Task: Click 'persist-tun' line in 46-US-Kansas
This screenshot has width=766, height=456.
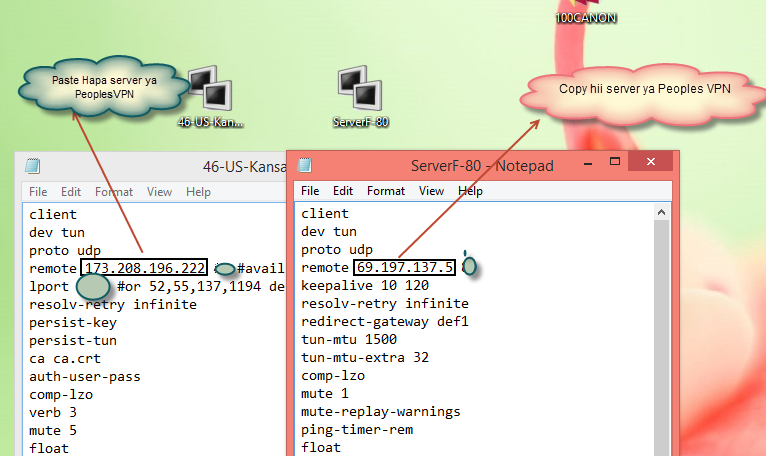Action: pos(73,341)
